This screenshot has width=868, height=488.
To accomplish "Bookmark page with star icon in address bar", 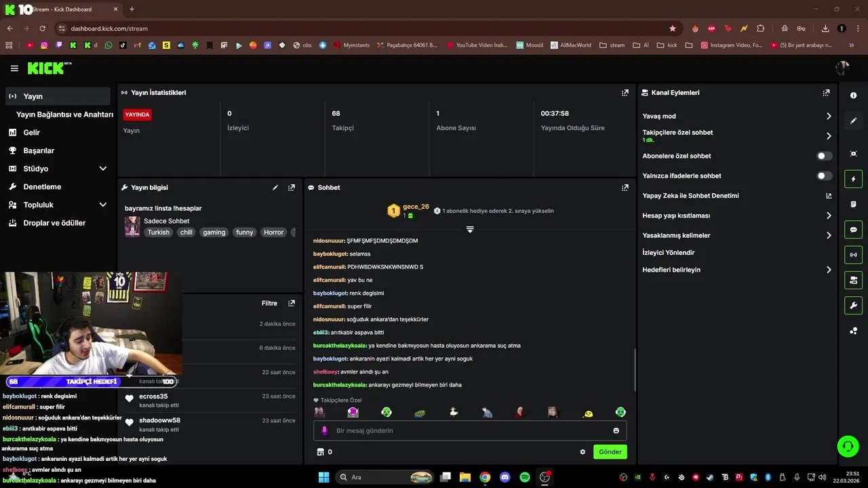I will pos(673,28).
